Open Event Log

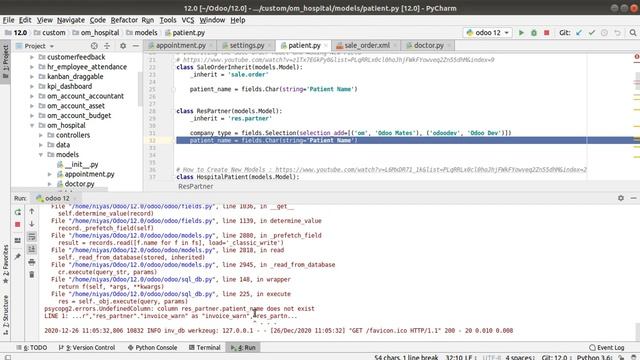pos(607,348)
